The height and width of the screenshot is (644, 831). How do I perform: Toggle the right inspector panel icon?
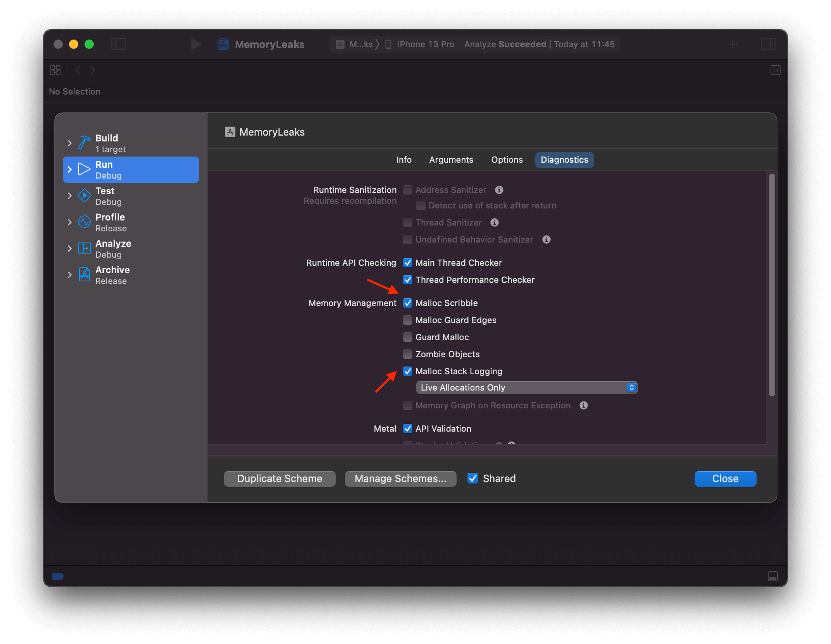click(768, 44)
